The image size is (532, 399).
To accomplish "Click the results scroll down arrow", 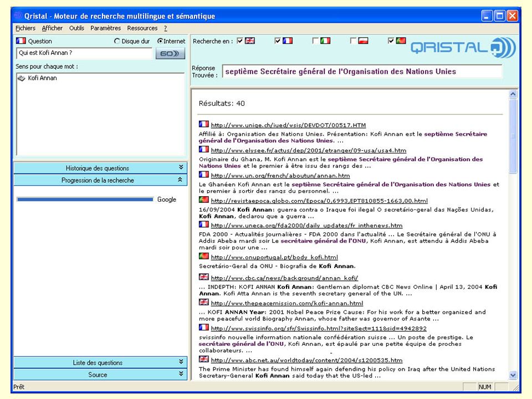I will tap(513, 375).
